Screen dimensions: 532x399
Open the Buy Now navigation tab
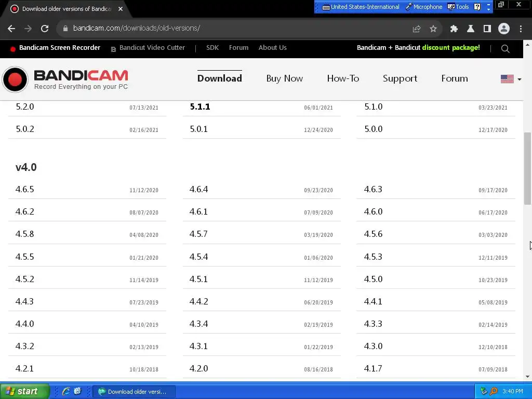click(284, 78)
